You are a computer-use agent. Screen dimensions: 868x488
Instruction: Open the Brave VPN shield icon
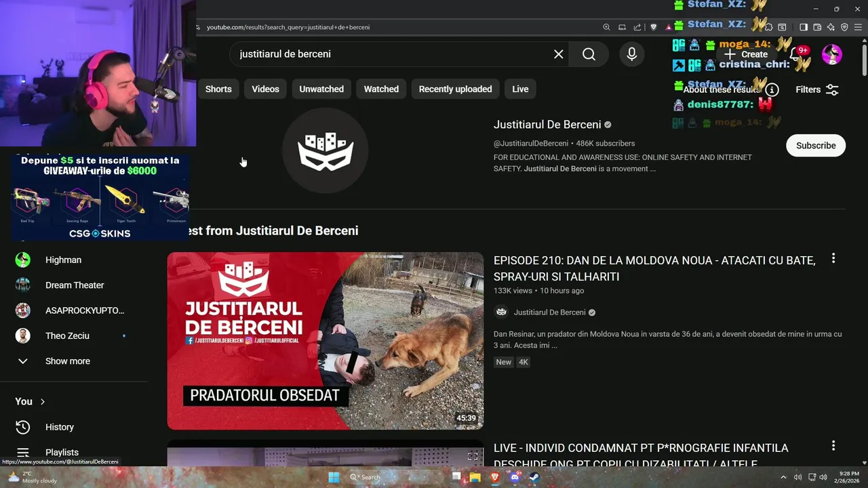tap(844, 27)
